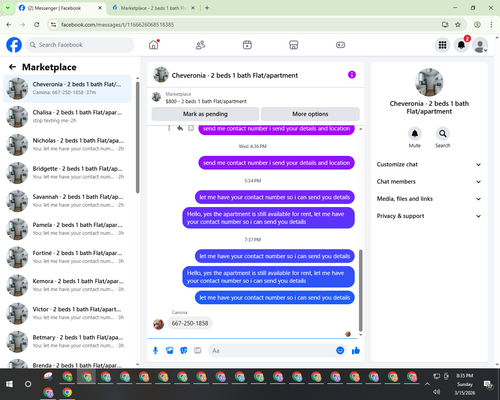Type in the Aa message field

(272, 351)
